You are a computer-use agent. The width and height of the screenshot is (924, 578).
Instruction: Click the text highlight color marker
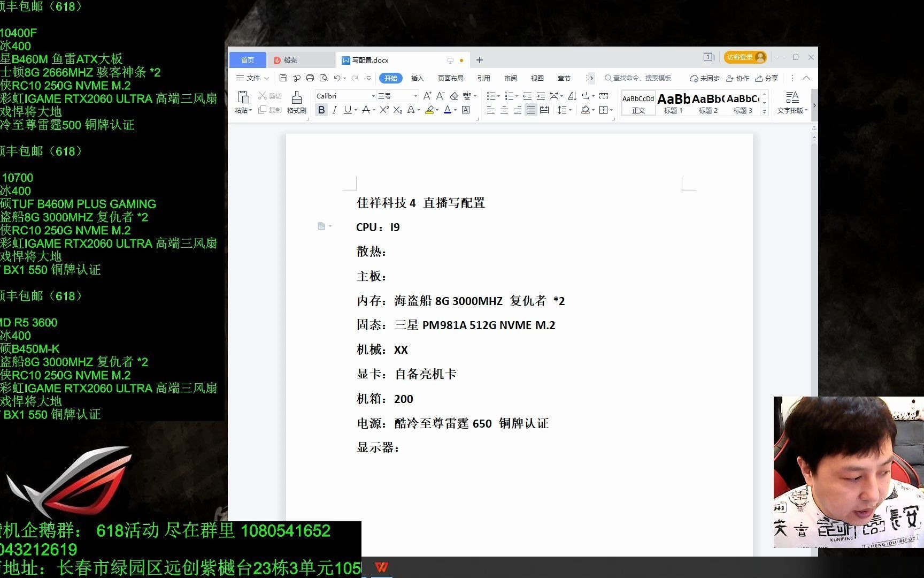(x=429, y=110)
